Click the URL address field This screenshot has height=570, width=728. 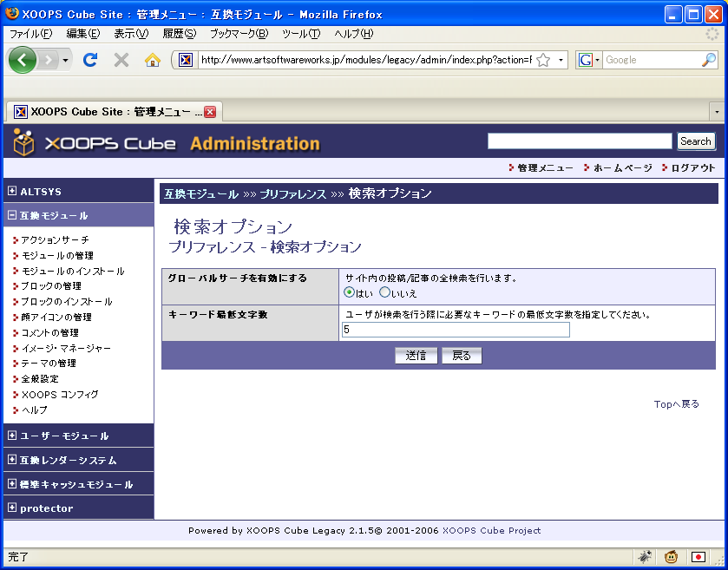tap(366, 60)
